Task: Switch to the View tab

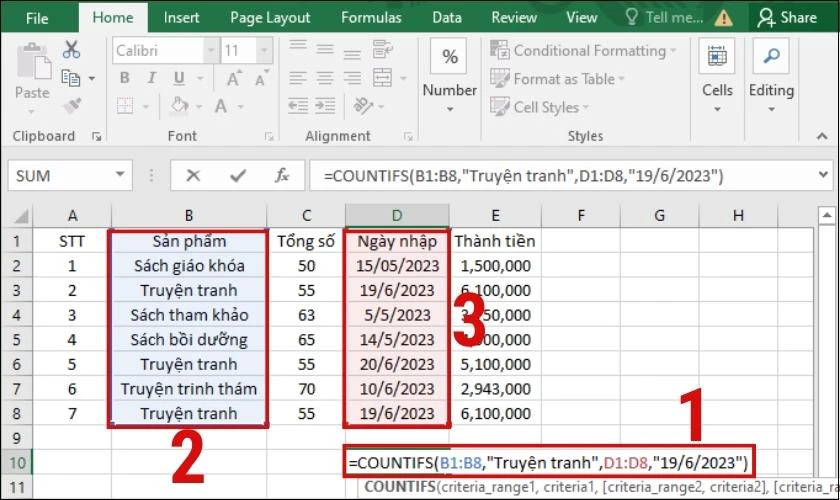Action: (x=582, y=18)
